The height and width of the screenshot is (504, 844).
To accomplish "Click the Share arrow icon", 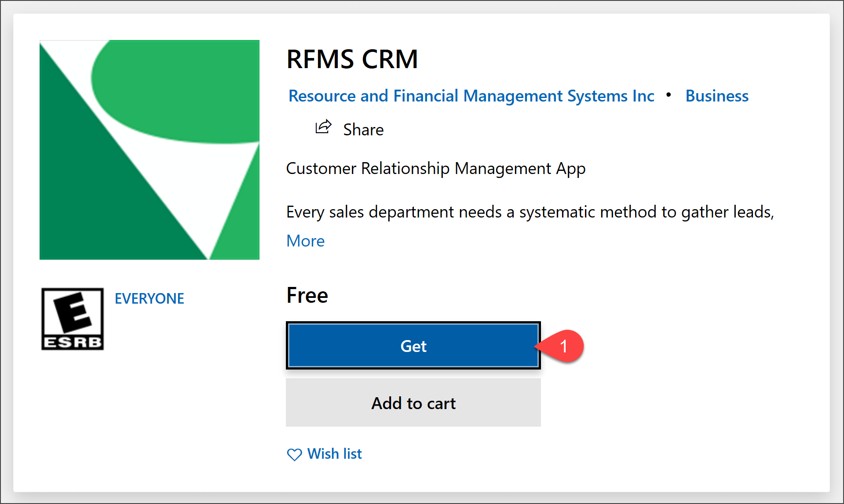I will pos(324,127).
